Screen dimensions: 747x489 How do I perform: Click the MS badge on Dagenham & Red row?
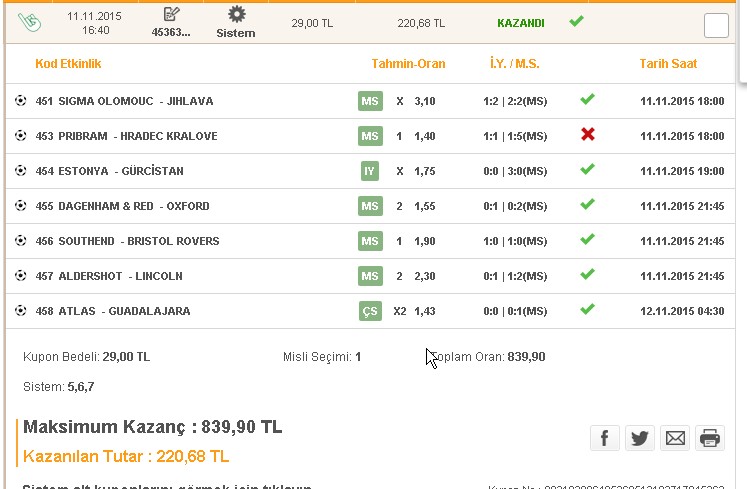370,206
